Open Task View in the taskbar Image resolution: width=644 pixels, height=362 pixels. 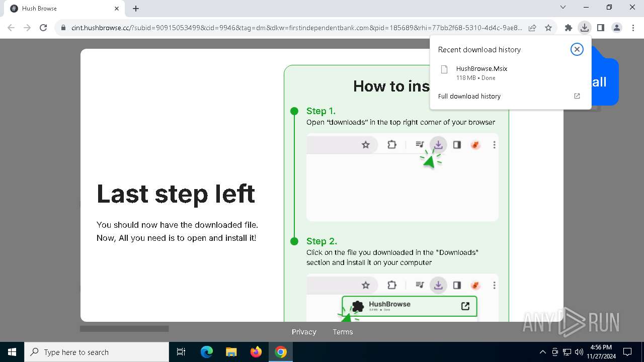tap(181, 352)
